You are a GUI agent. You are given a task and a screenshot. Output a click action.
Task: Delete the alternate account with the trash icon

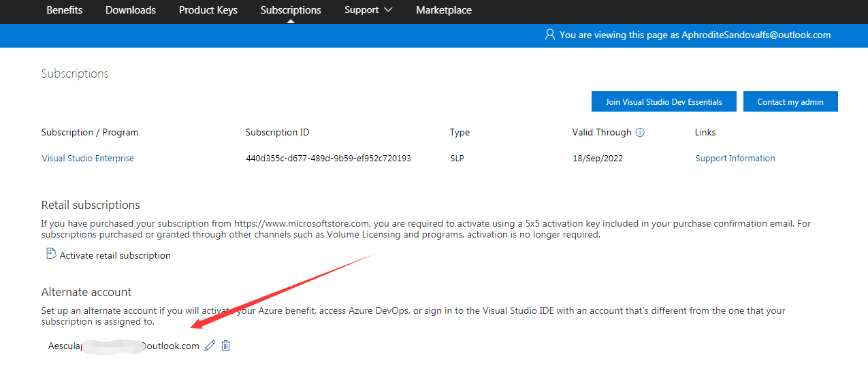(226, 346)
